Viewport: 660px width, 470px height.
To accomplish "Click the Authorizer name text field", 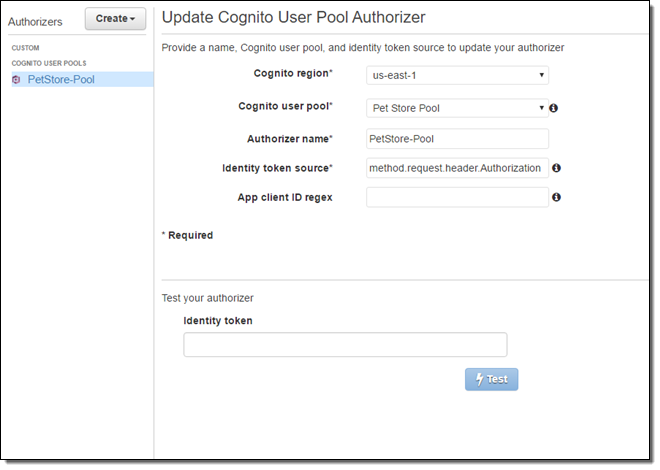I will (457, 138).
